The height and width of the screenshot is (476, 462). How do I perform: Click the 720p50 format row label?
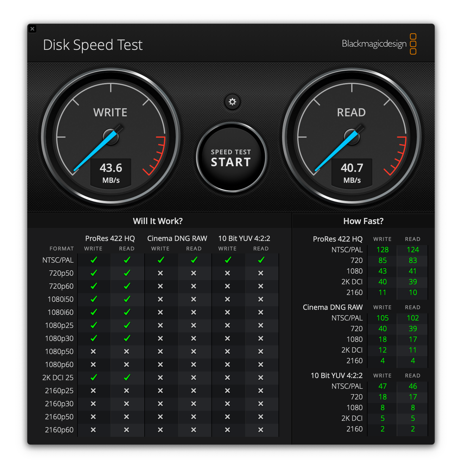[x=61, y=273]
